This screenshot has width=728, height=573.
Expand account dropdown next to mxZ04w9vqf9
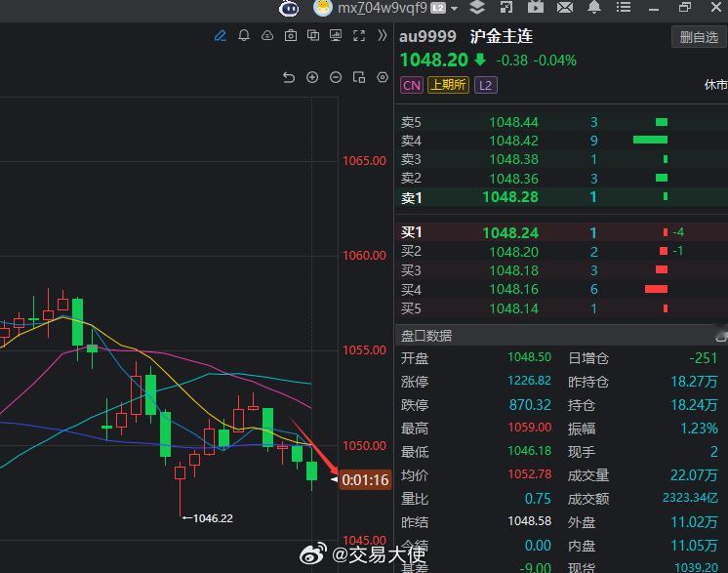pos(454,9)
